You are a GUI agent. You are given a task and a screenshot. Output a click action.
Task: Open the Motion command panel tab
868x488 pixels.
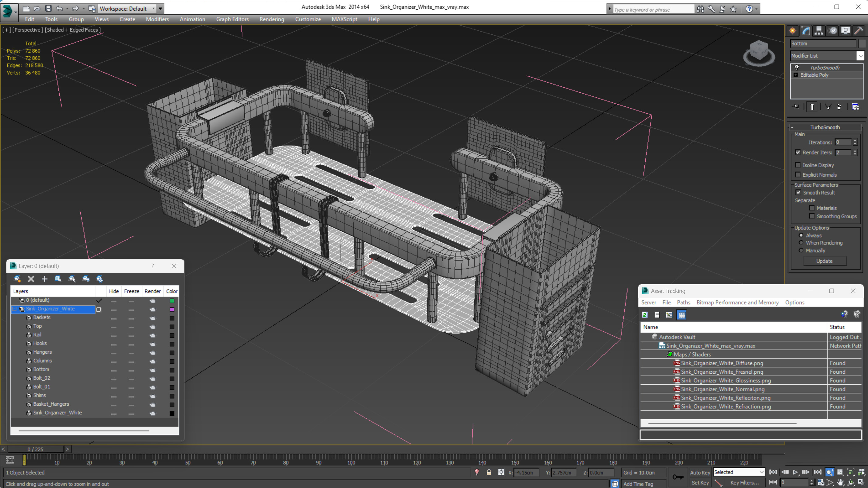click(x=833, y=31)
